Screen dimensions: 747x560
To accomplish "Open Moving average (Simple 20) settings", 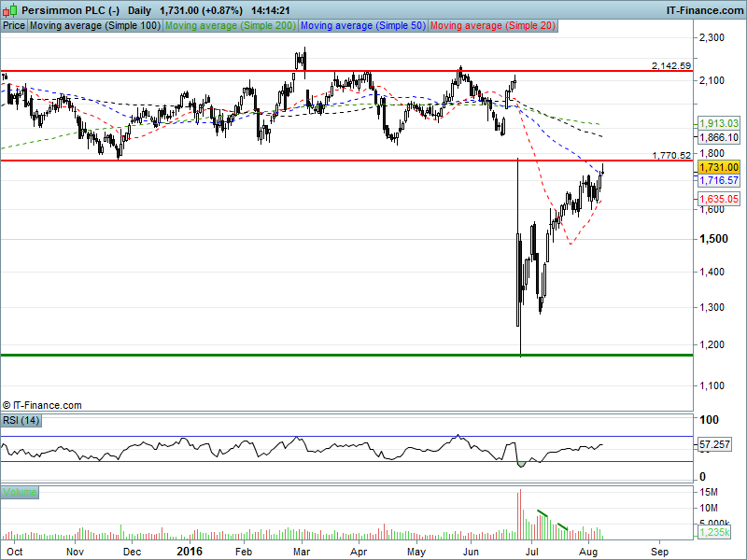I will [x=493, y=26].
